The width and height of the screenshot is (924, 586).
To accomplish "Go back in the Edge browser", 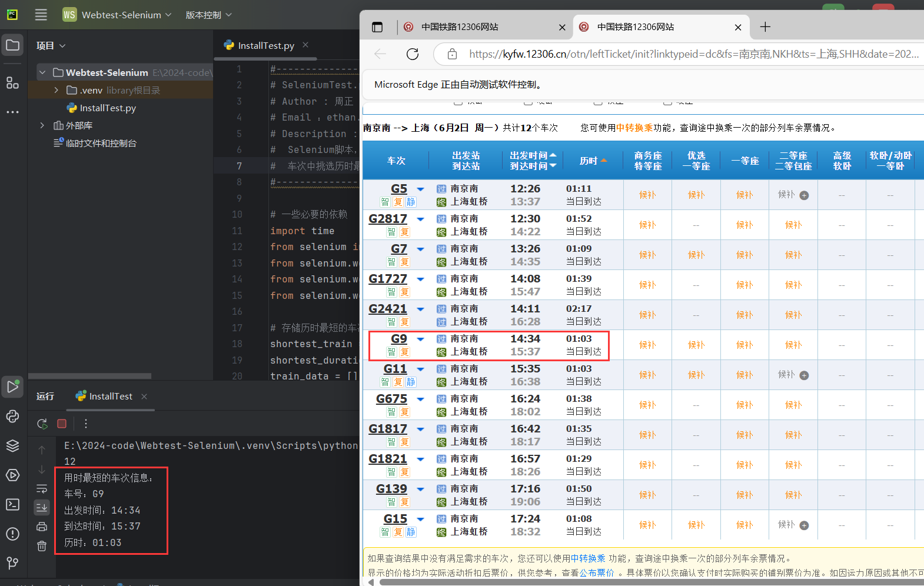I will (x=380, y=54).
